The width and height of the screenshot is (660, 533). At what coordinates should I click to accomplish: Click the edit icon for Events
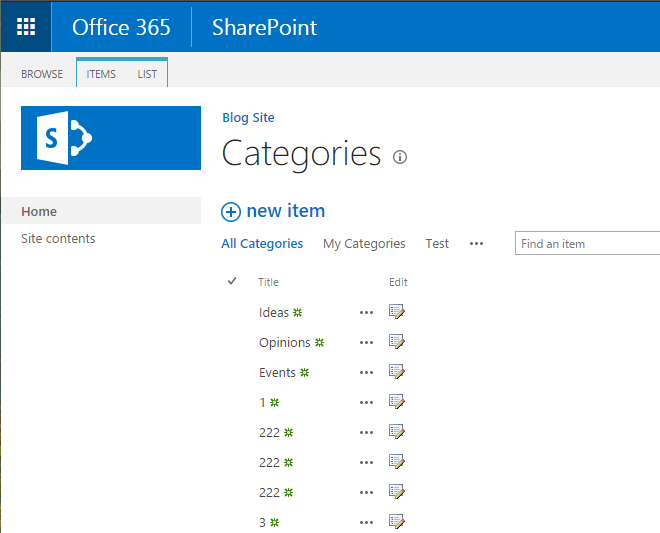click(x=397, y=372)
